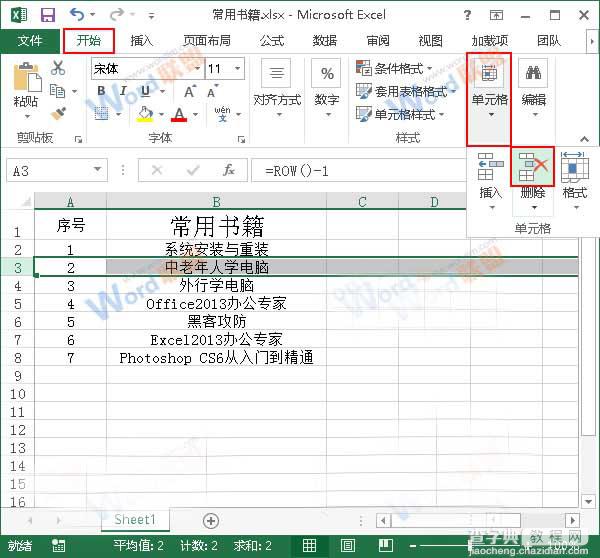600x558 pixels.
Task: Cut selection with the scissors icon
Action: [58, 68]
